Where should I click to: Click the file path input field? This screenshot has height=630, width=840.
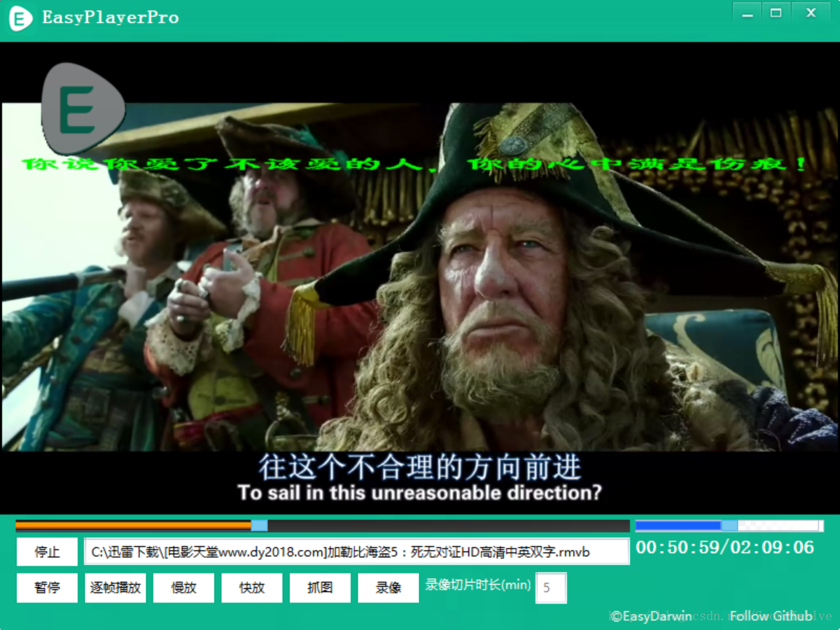pyautogui.click(x=357, y=552)
